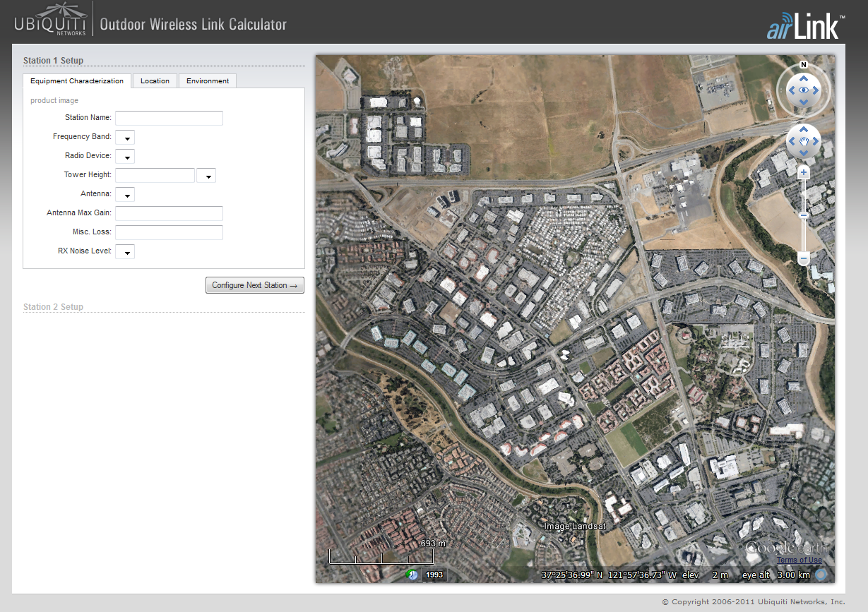868x612 pixels.
Task: Open the historical imagery clock icon
Action: [412, 575]
